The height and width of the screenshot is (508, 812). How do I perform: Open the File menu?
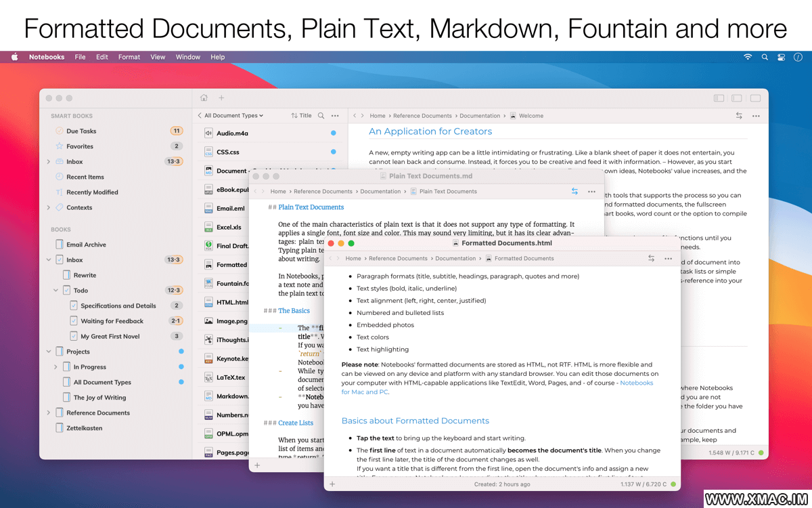(80, 57)
